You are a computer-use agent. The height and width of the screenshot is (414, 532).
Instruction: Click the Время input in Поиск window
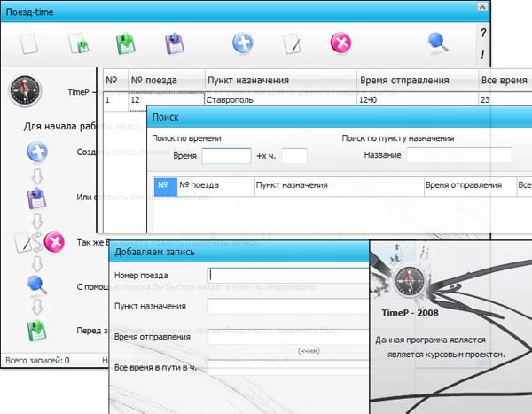pyautogui.click(x=226, y=156)
